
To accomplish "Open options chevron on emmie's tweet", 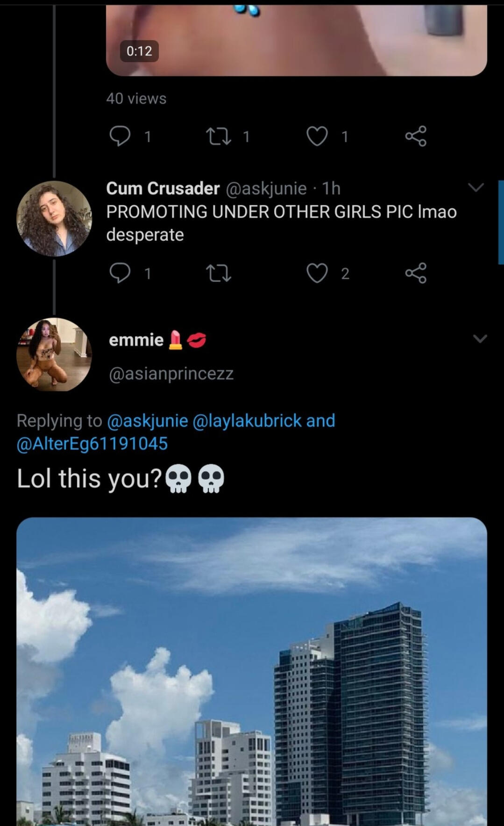I will coord(480,338).
